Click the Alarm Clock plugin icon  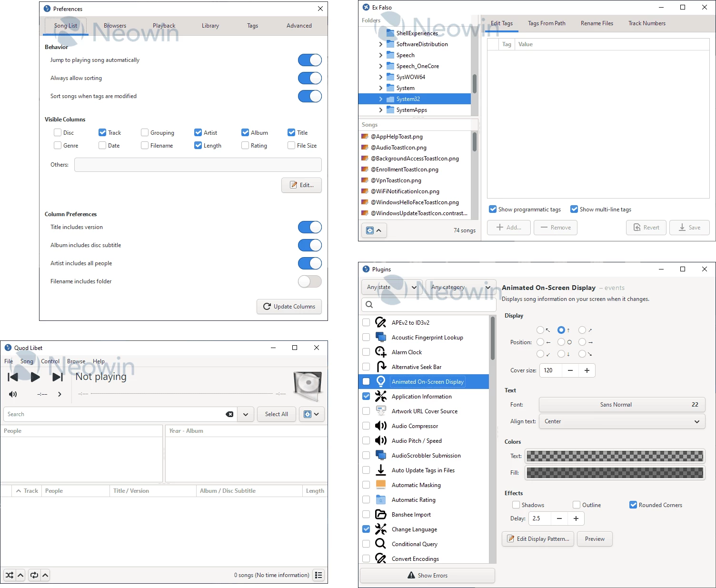click(380, 352)
